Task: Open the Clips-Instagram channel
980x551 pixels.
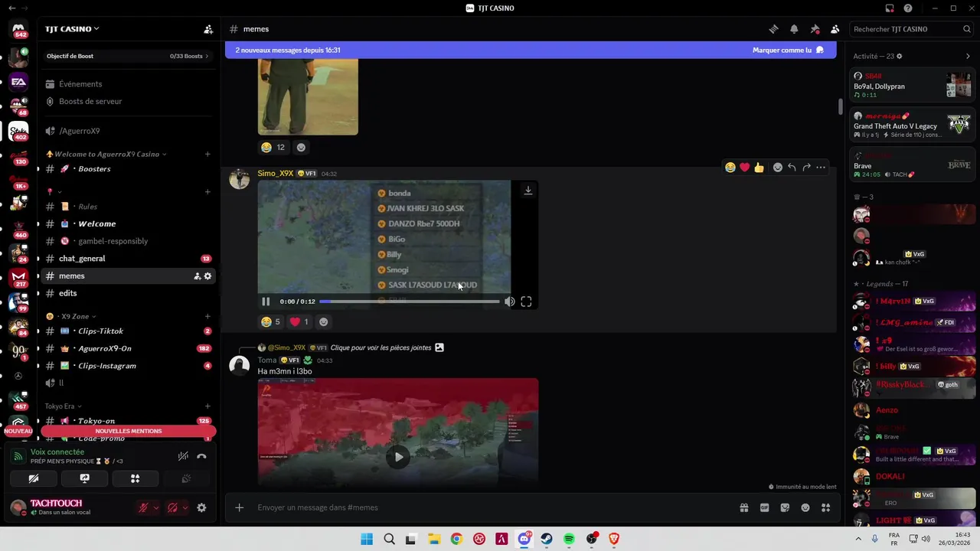Action: (127, 366)
